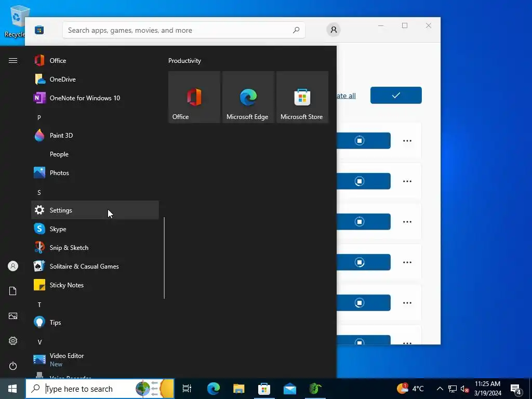Open Microsoft Edge from the taskbar
Viewport: 532px width, 399px height.
pos(214,389)
